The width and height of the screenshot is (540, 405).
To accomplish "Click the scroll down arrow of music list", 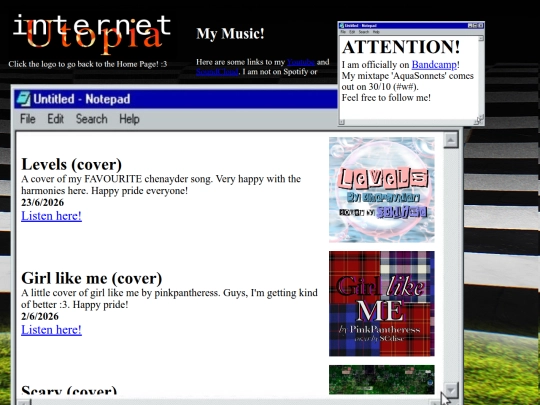I will tap(451, 390).
